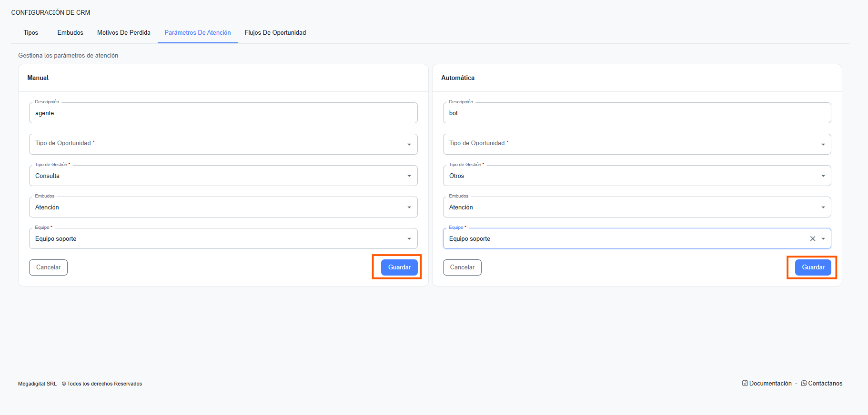Click the Documentación icon in footer
Image resolution: width=868 pixels, height=415 pixels.
pyautogui.click(x=745, y=383)
